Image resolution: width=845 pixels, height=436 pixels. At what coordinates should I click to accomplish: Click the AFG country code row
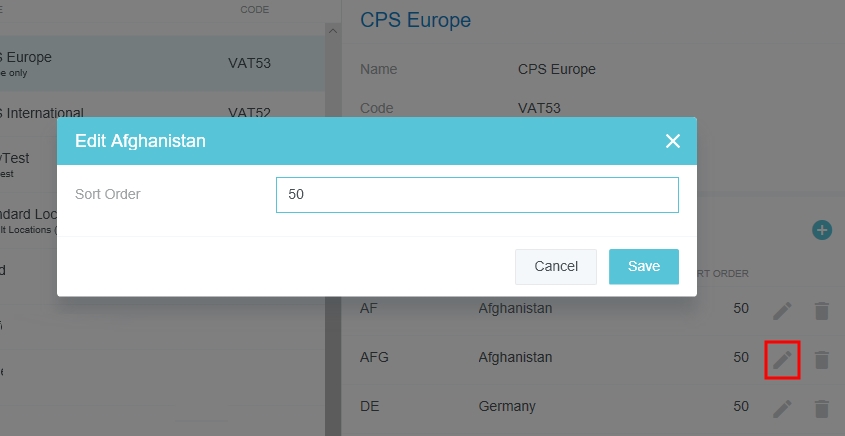point(374,358)
